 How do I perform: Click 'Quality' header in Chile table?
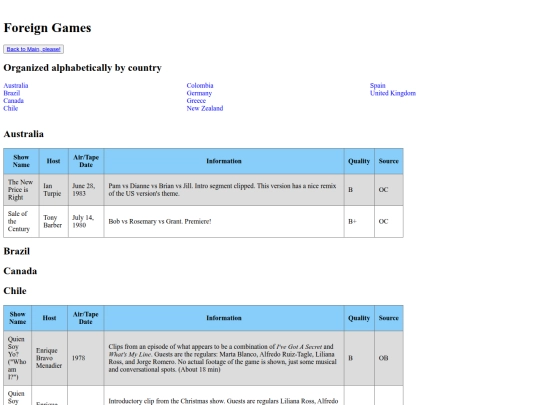[359, 318]
